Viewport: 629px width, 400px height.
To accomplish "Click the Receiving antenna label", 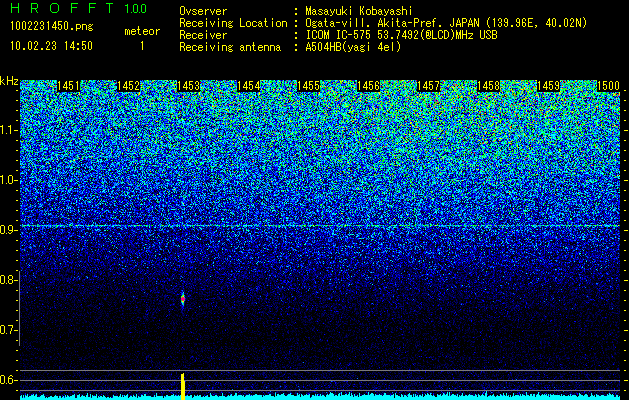I will pos(230,47).
